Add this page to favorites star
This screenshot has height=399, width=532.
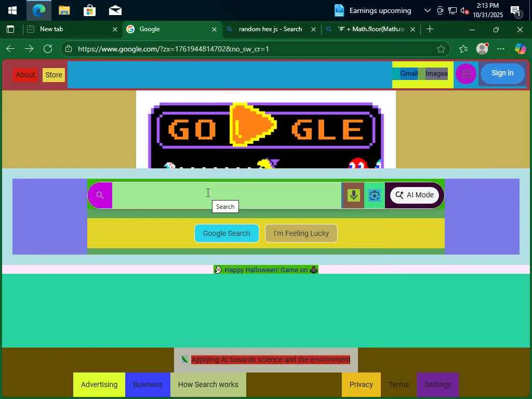point(441,49)
